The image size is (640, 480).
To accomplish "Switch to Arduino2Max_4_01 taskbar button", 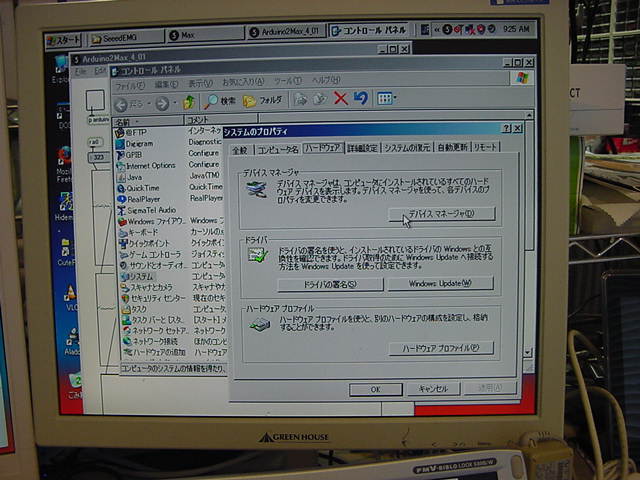I will (x=286, y=32).
